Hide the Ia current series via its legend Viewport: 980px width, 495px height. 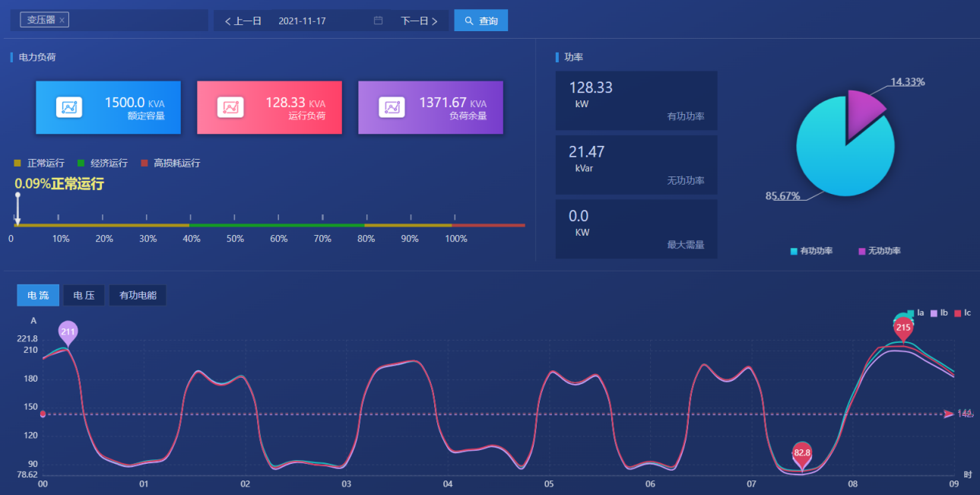coord(915,312)
